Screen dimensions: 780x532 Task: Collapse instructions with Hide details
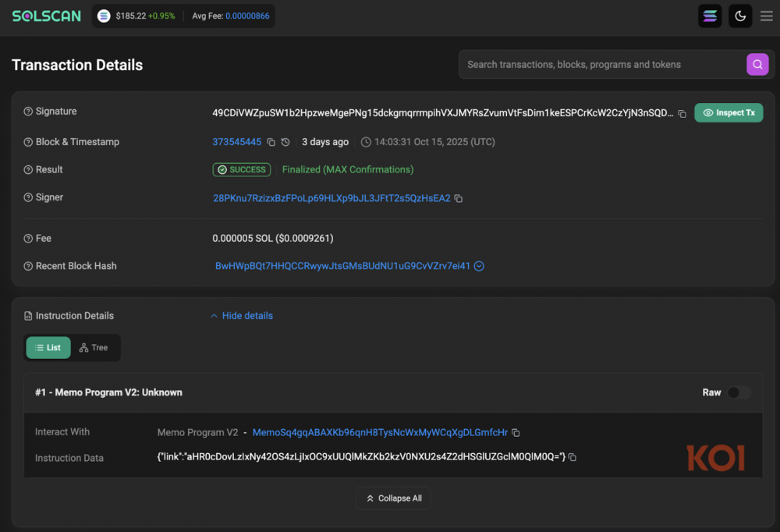point(242,316)
